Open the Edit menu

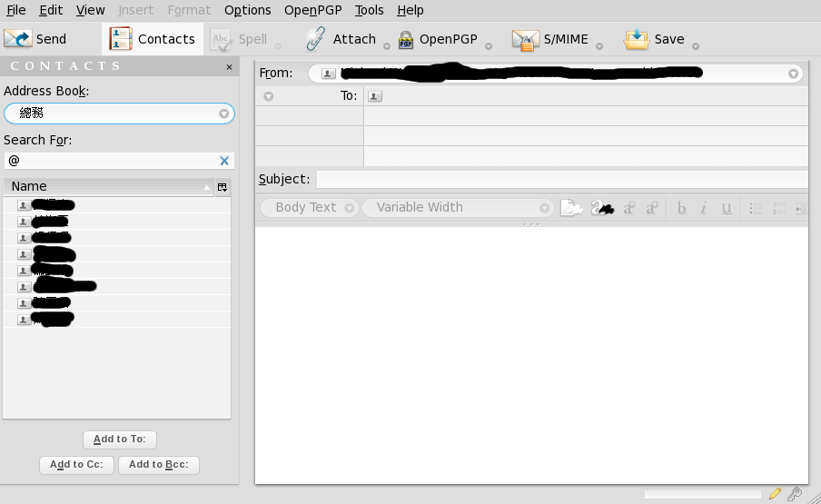point(51,10)
